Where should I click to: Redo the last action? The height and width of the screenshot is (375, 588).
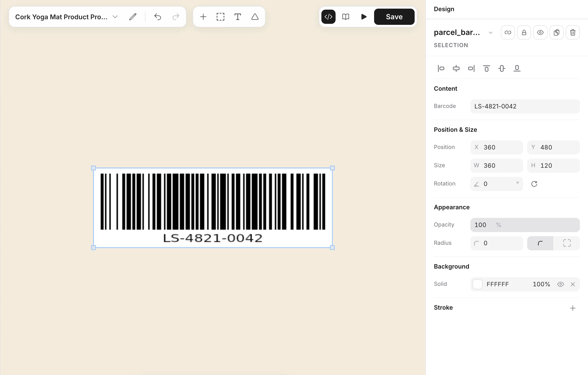[176, 17]
